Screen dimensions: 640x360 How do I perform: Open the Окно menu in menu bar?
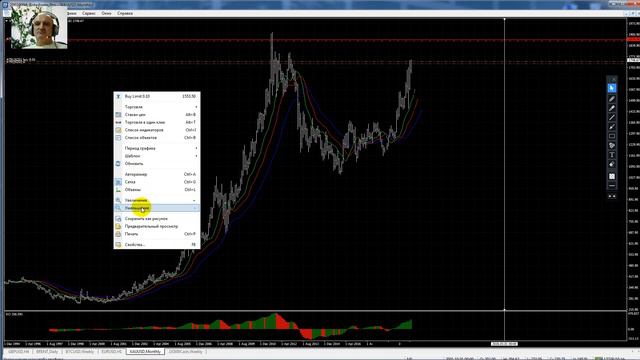pyautogui.click(x=106, y=13)
